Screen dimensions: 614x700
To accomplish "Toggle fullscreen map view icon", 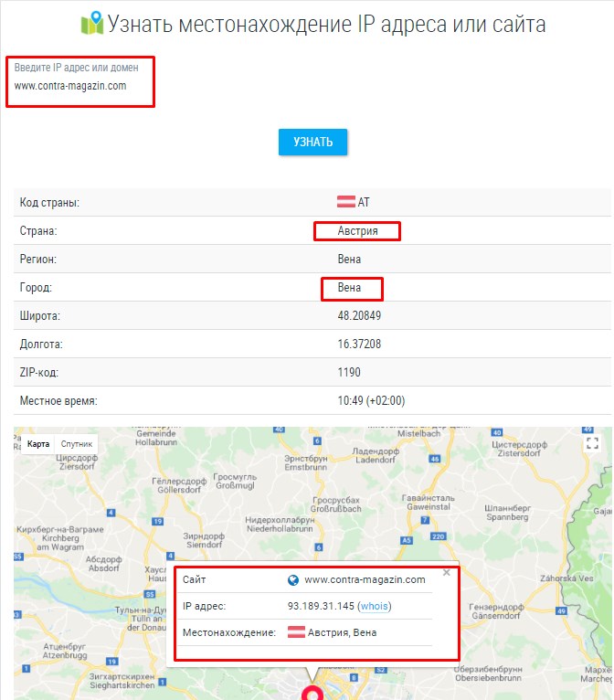I will click(x=592, y=443).
